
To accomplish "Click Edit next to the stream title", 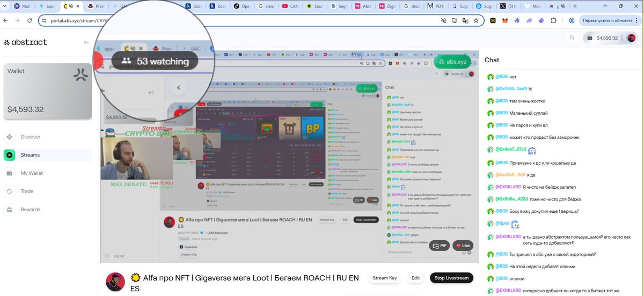I will pyautogui.click(x=415, y=278).
